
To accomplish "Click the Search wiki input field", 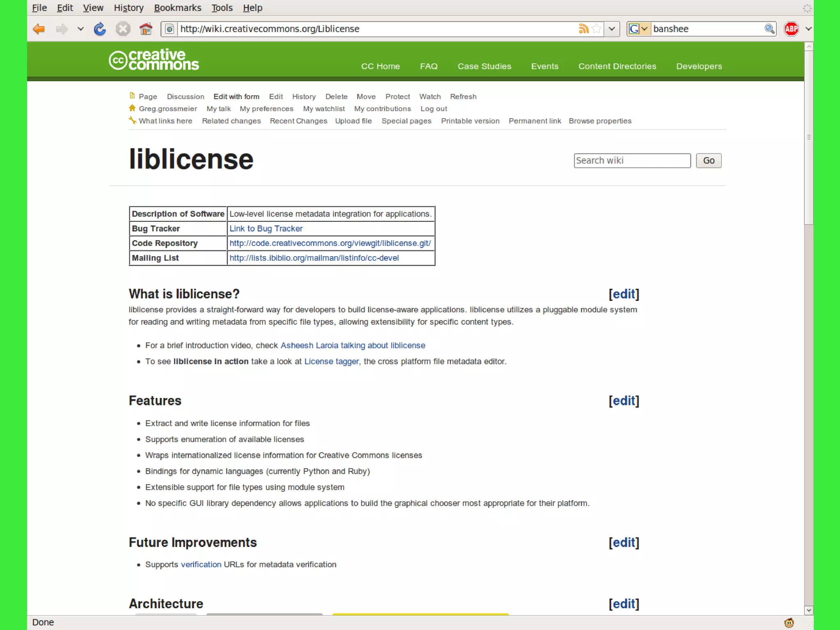I will click(x=632, y=161).
